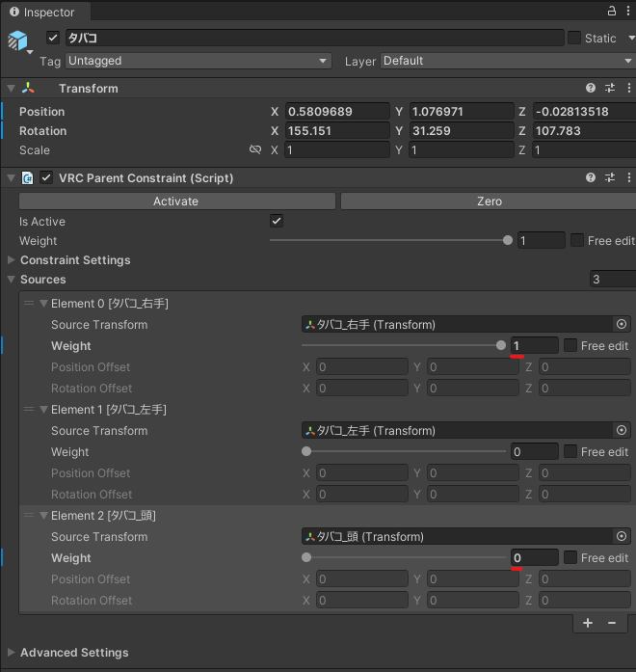Open object picker for タバコ_左手 Source Transform
The image size is (636, 672).
pos(622,430)
